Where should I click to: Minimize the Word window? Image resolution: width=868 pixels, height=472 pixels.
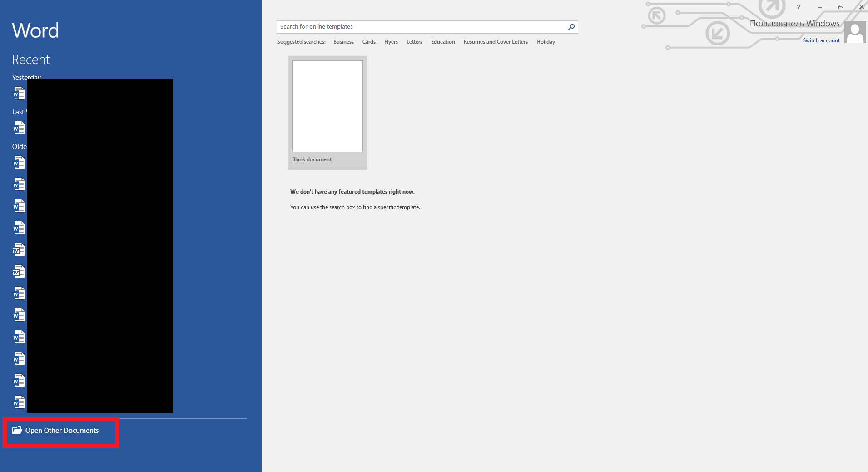[x=819, y=7]
